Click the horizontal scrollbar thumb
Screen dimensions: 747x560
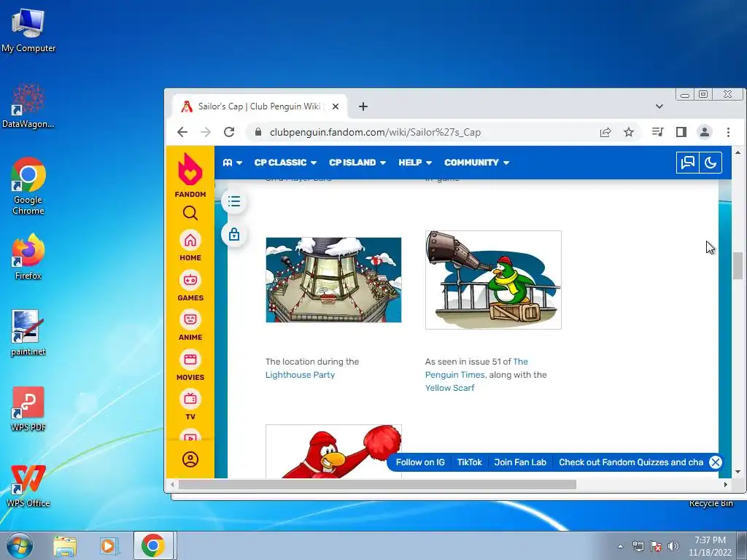click(377, 485)
